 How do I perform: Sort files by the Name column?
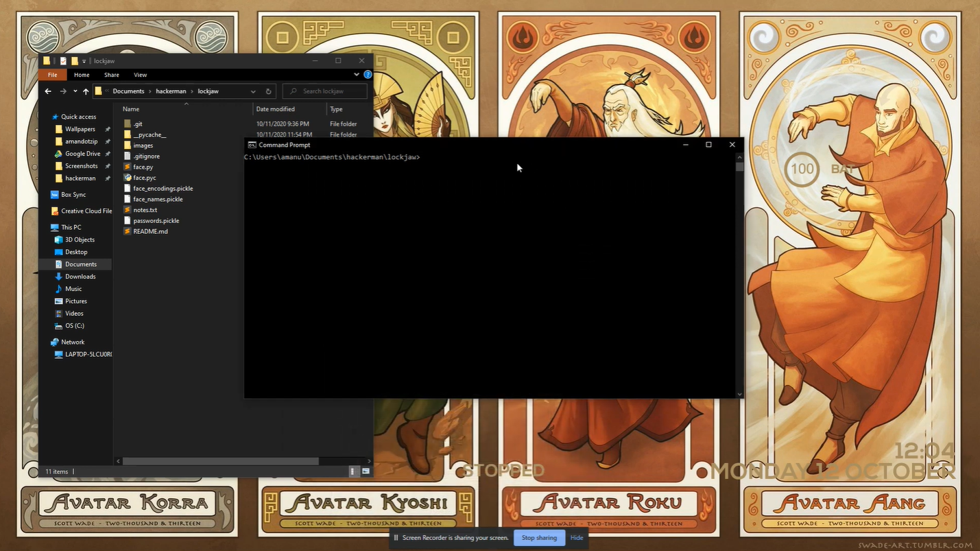tap(131, 109)
